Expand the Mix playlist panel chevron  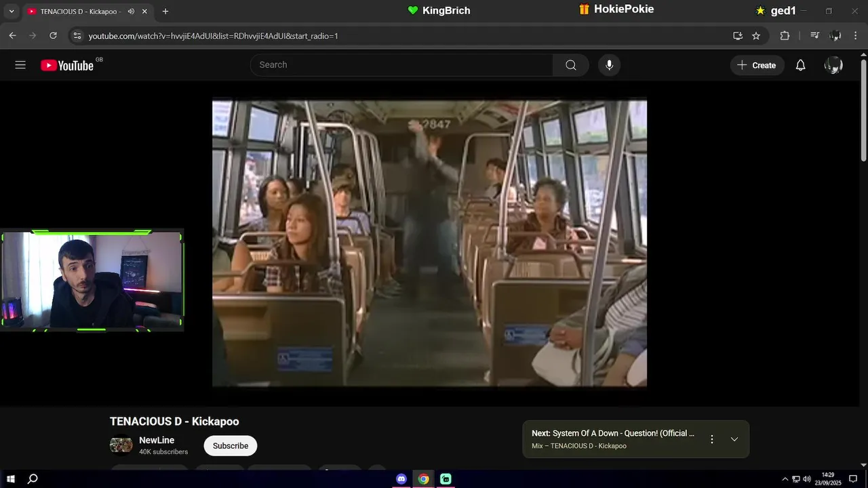(734, 439)
